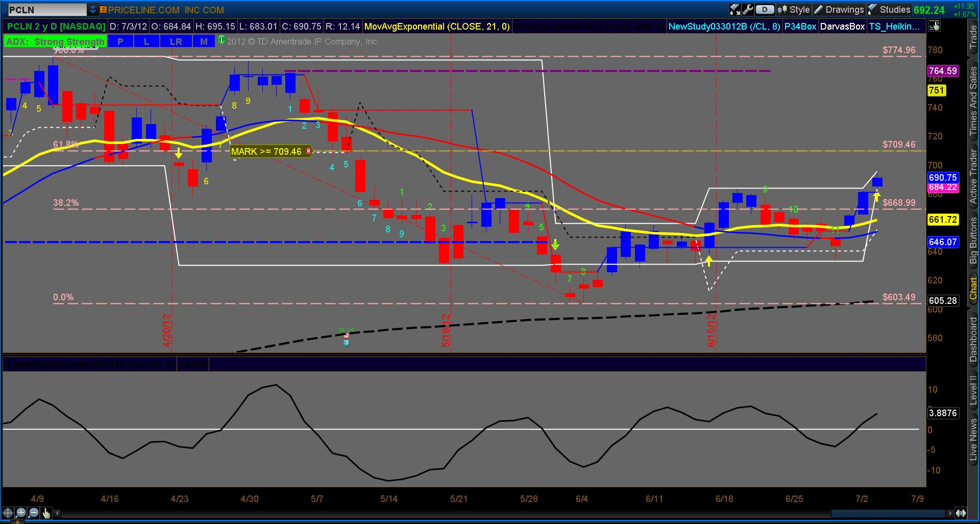Select the pan hand tool icon
Screen dimensions: 980x524
pyautogui.click(x=46, y=513)
